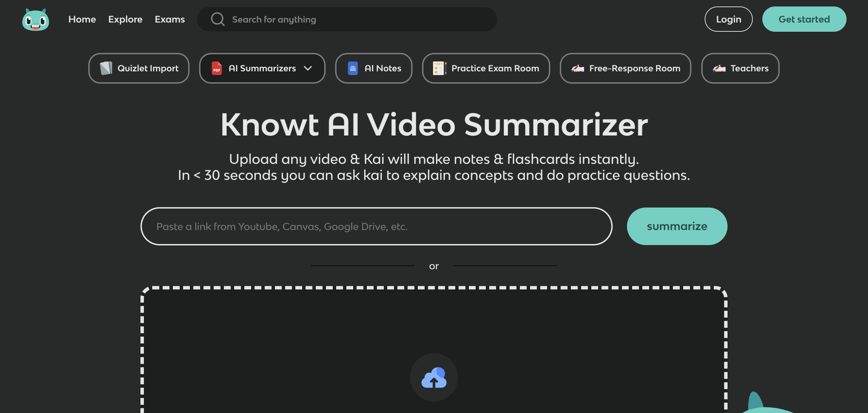Click the Knowt AI Video Summarizer heading
The image size is (868, 413).
434,125
